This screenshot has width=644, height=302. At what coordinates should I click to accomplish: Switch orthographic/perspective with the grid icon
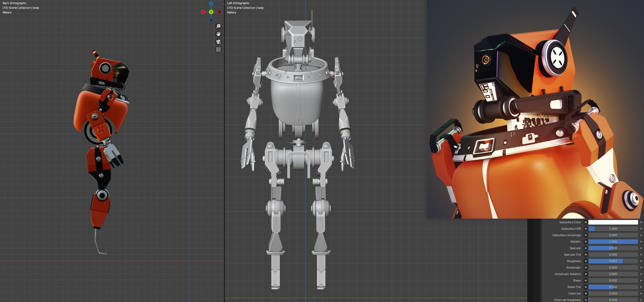pos(218,49)
